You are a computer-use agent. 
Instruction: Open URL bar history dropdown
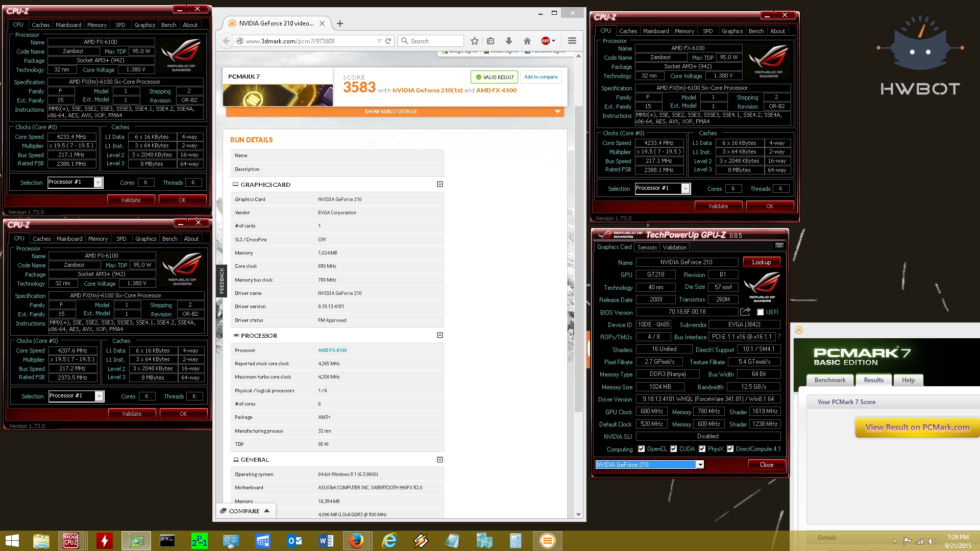pyautogui.click(x=379, y=41)
